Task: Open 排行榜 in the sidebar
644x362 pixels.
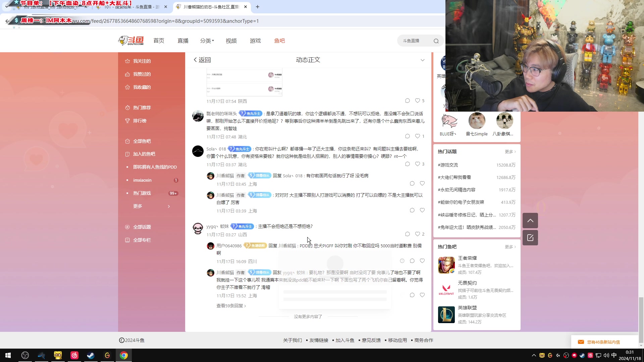Action: (140, 121)
